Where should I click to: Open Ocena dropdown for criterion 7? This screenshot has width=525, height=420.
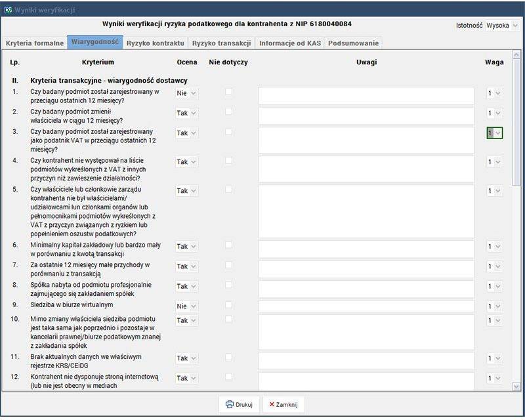(186, 266)
